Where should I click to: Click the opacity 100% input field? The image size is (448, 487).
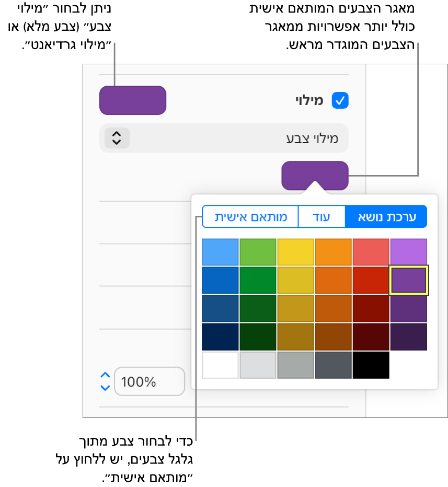tap(150, 381)
